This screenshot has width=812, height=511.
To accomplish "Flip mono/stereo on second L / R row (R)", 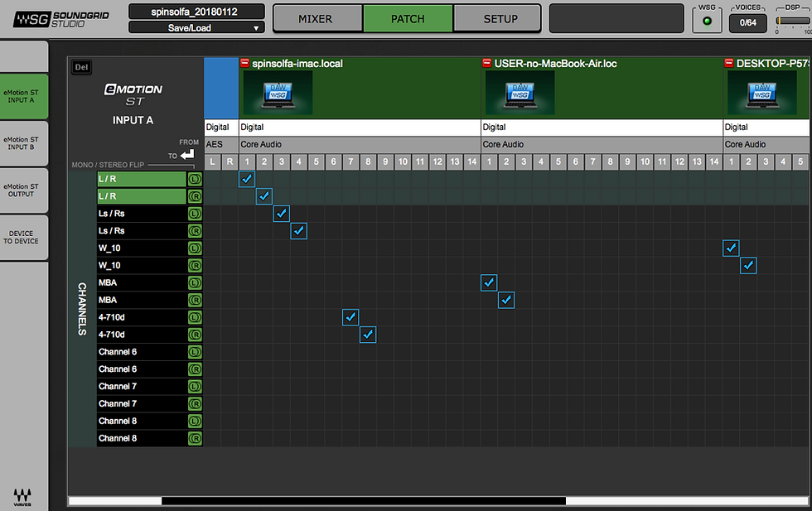I will (195, 196).
